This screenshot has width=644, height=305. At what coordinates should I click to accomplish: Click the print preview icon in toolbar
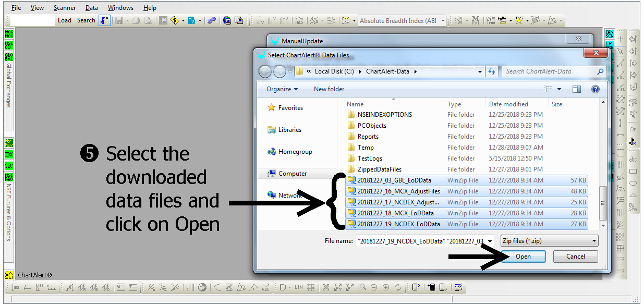[x=148, y=20]
